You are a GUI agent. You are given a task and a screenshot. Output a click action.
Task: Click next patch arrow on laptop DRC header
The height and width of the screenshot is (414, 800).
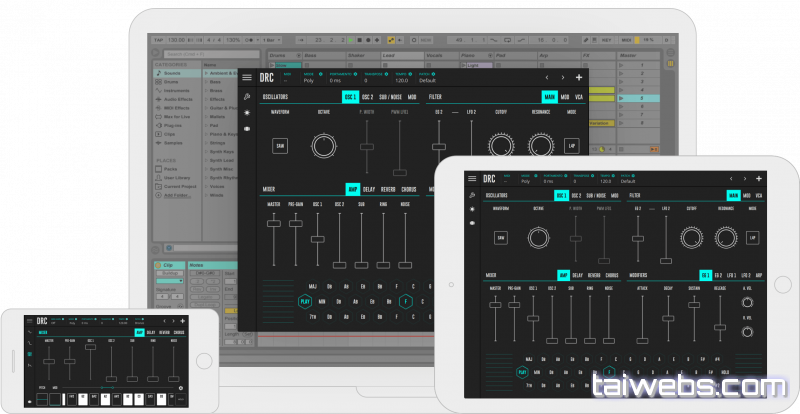coord(563,77)
